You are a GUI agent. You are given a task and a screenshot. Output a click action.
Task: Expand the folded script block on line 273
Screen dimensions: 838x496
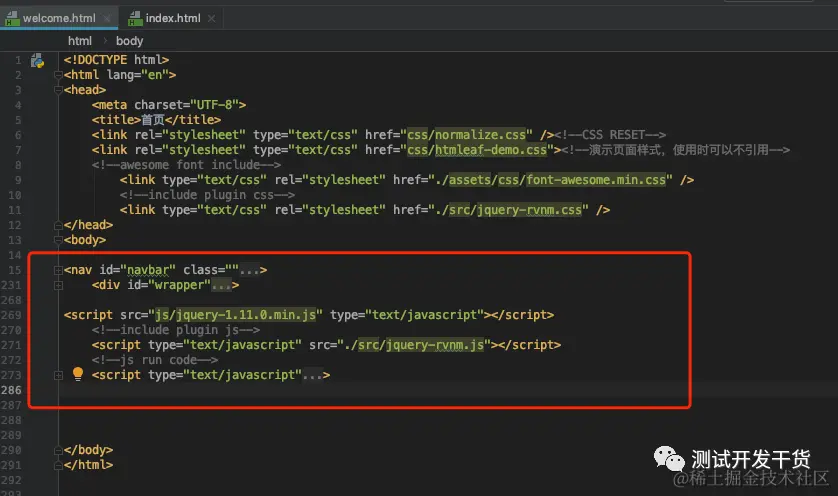(58, 375)
